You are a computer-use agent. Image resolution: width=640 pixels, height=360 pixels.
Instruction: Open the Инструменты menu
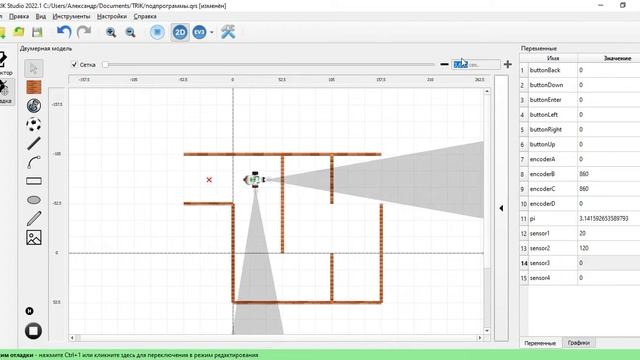pos(71,16)
